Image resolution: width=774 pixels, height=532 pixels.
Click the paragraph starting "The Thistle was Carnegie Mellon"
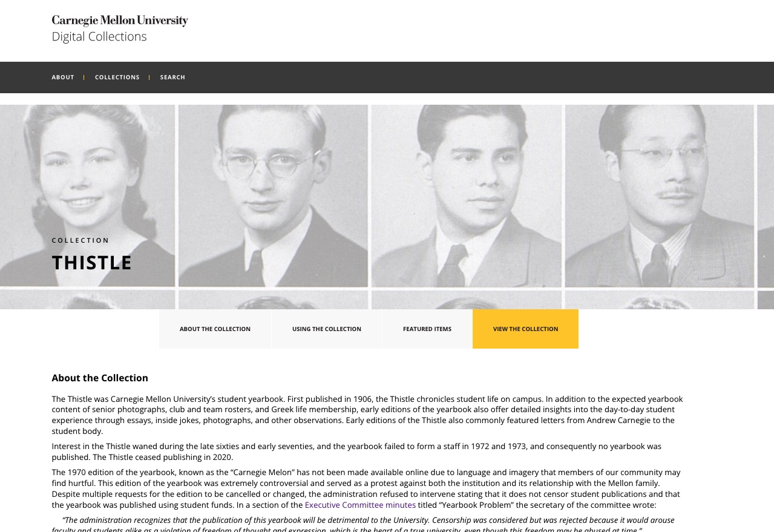pos(367,415)
